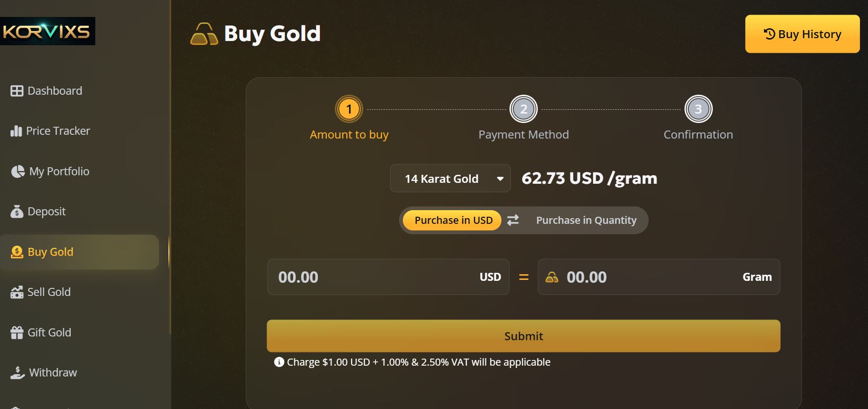Select My Portfolio pie chart icon
Image resolution: width=868 pixels, height=409 pixels.
pos(18,172)
